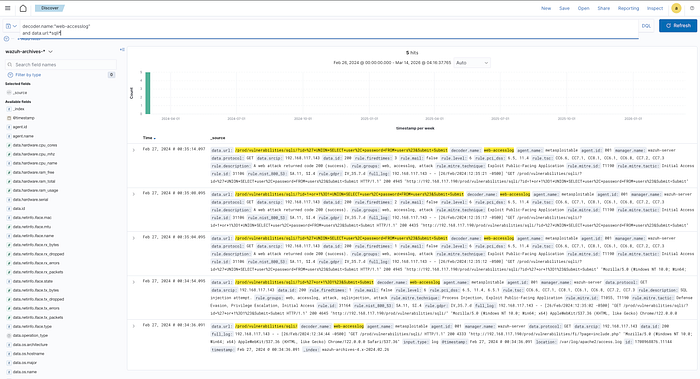The width and height of the screenshot is (700, 379).
Task: Open the wazuh-archives-* index pattern dropdown
Action: 29,51
